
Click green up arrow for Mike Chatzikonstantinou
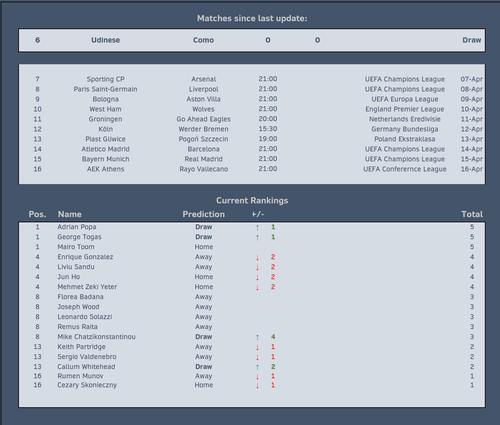257,337
